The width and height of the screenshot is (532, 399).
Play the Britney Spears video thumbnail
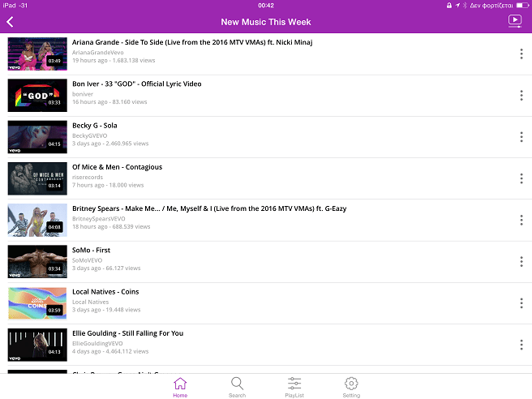[37, 221]
